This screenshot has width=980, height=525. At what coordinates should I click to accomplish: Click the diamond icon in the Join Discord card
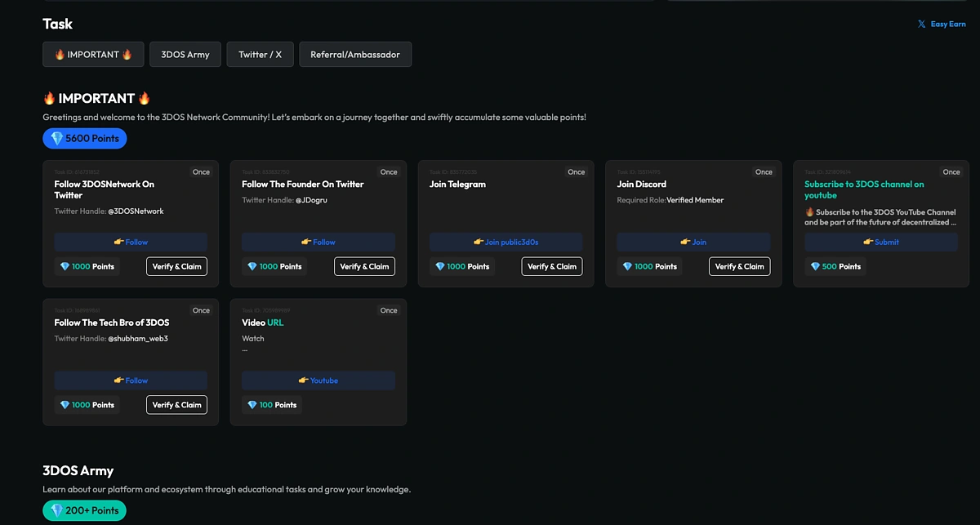click(x=627, y=267)
